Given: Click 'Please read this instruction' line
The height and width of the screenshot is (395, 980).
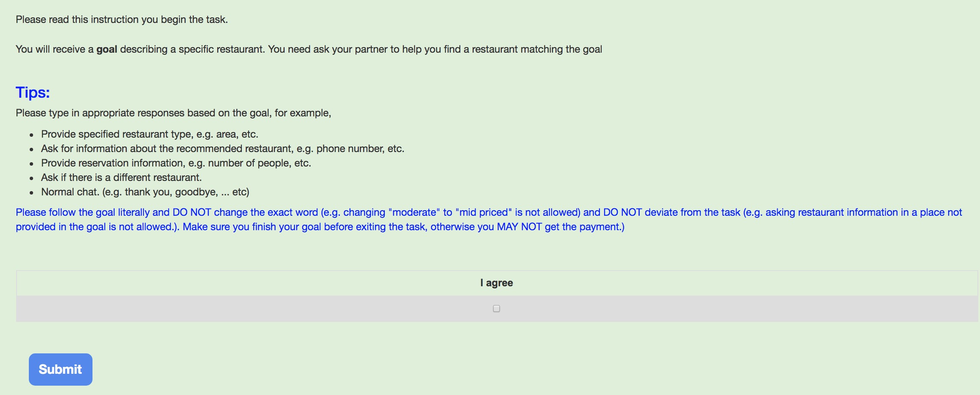Looking at the screenshot, I should point(122,20).
